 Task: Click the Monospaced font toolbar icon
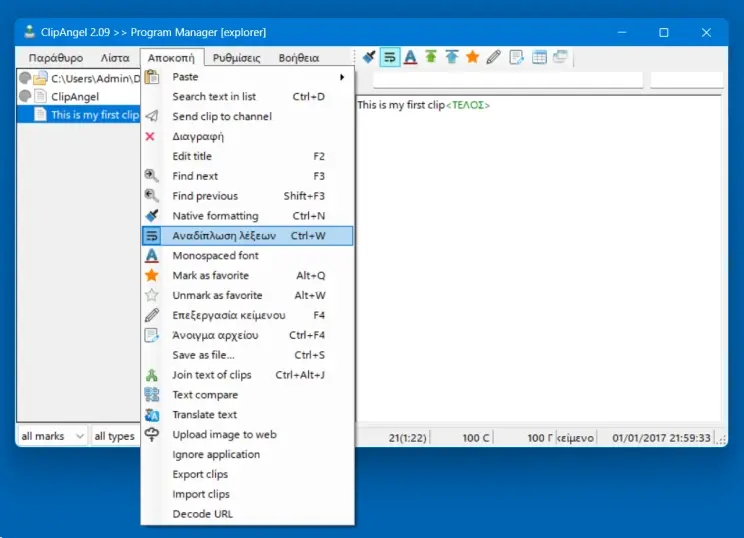click(410, 57)
